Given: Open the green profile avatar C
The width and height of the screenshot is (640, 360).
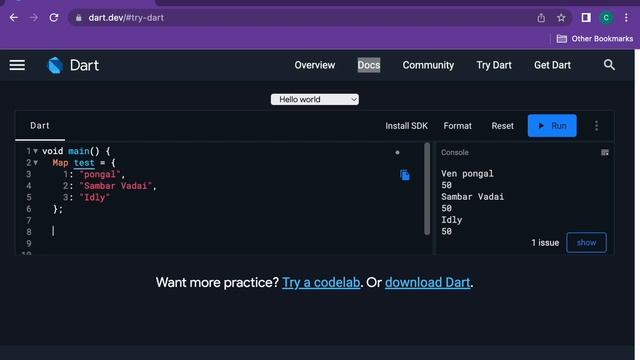Looking at the screenshot, I should pos(606,18).
